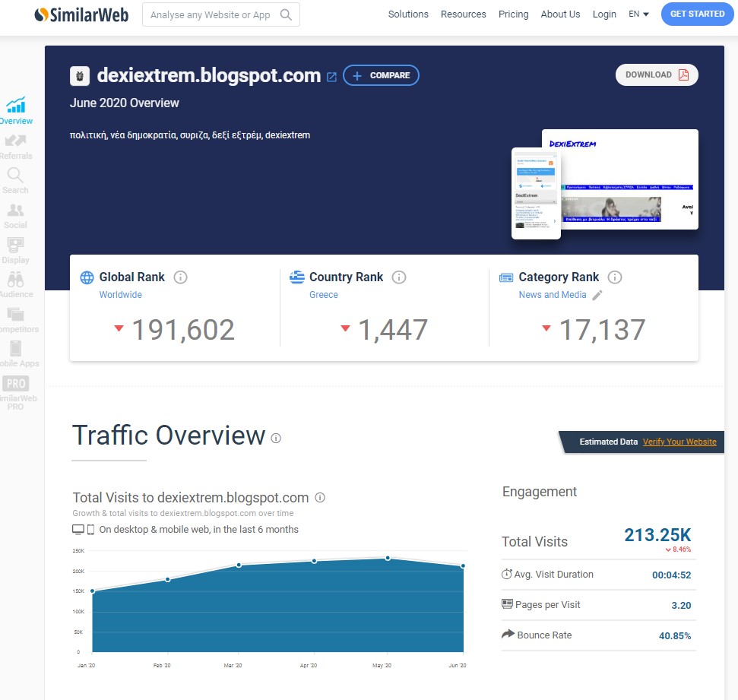This screenshot has width=738, height=700.
Task: Click Category Rank info icon
Action: (615, 277)
